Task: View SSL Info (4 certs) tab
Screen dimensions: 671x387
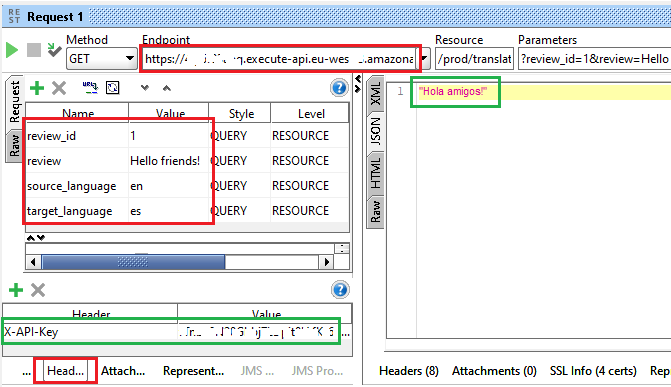Action: tap(593, 371)
